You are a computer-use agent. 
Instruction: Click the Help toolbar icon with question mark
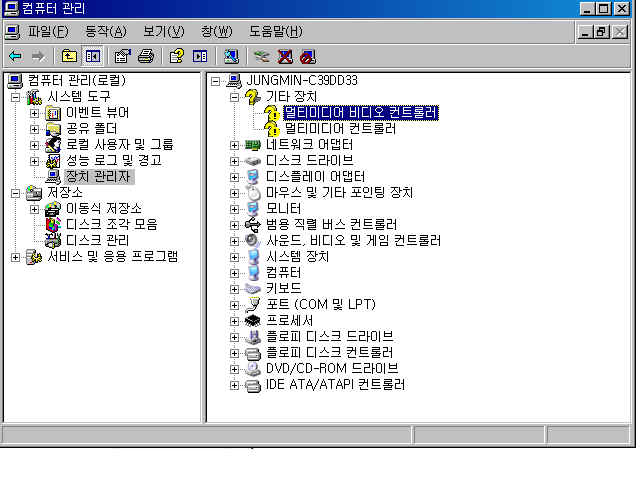coord(176,56)
